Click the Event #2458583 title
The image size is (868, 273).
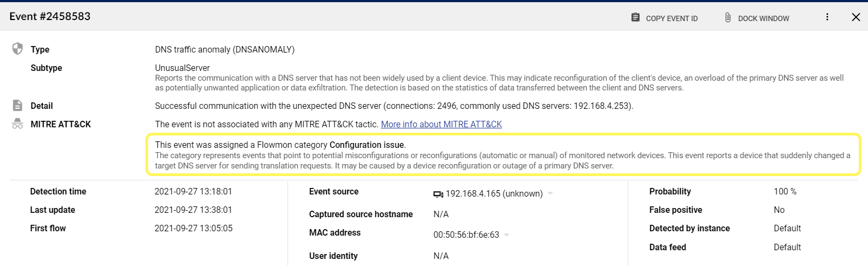click(50, 16)
